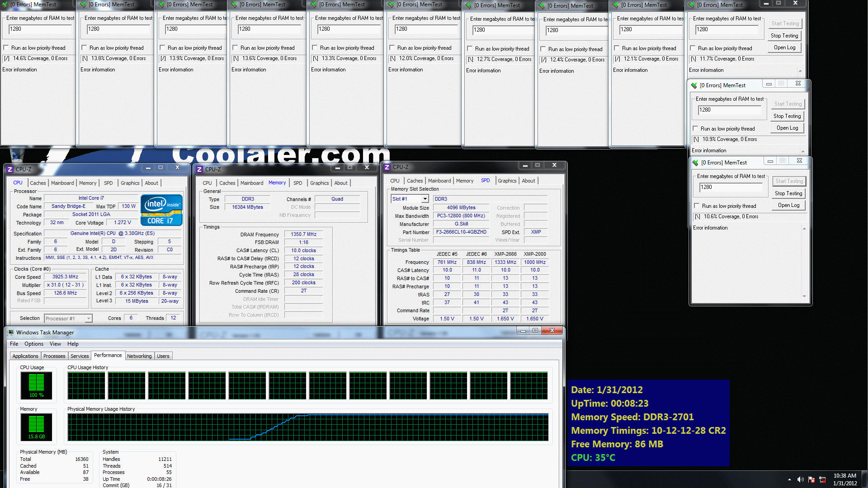This screenshot has width=868, height=488.
Task: Enable low priority thread in the 12.0% coverage MemTest
Action: click(x=392, y=48)
